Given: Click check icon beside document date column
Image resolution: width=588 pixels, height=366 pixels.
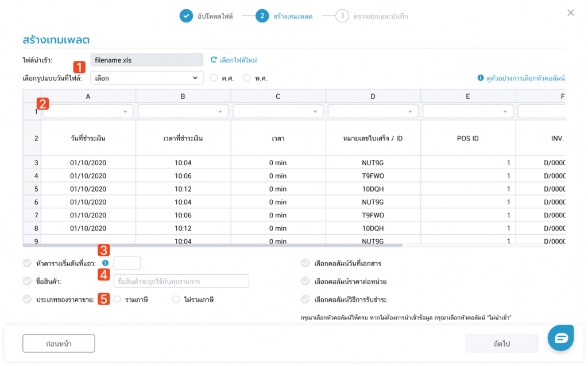Looking at the screenshot, I should point(305,264).
